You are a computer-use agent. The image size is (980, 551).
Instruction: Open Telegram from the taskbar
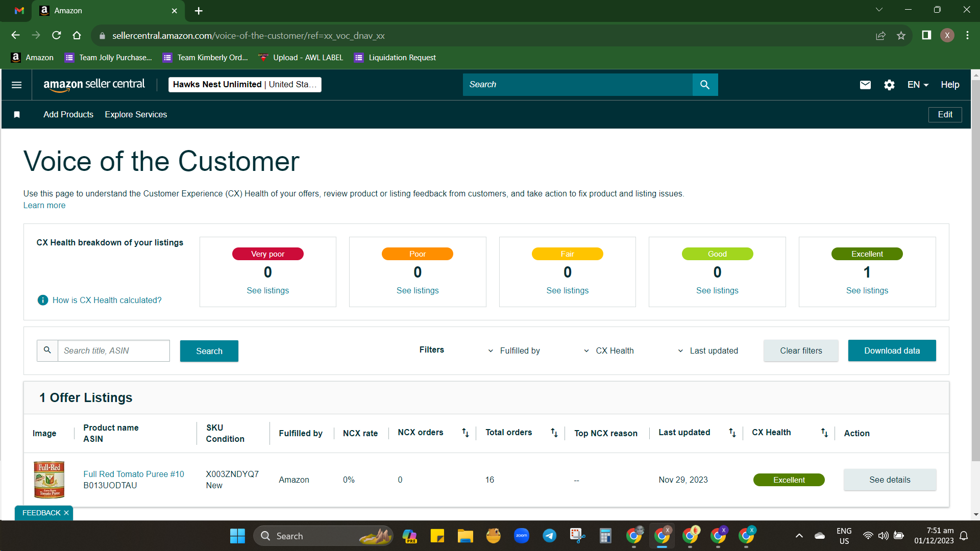click(549, 536)
